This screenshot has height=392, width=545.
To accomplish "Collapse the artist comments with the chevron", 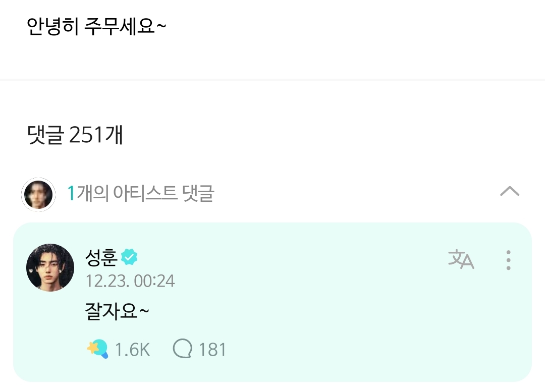I will point(509,192).
